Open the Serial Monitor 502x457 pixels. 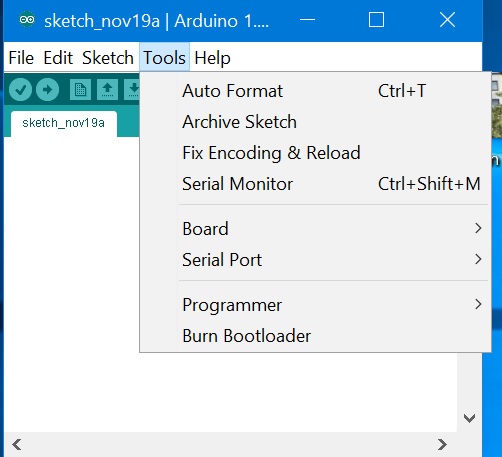point(315,184)
